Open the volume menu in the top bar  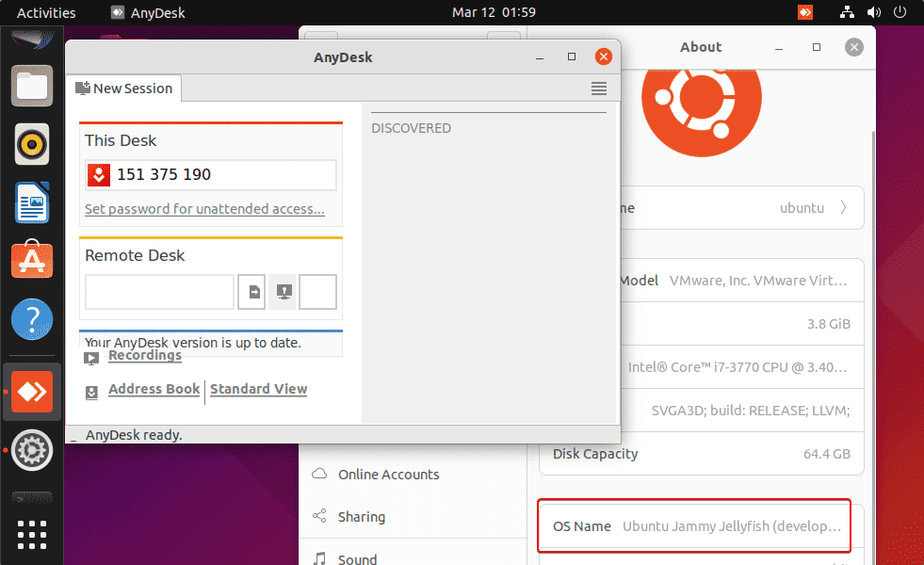(873, 12)
